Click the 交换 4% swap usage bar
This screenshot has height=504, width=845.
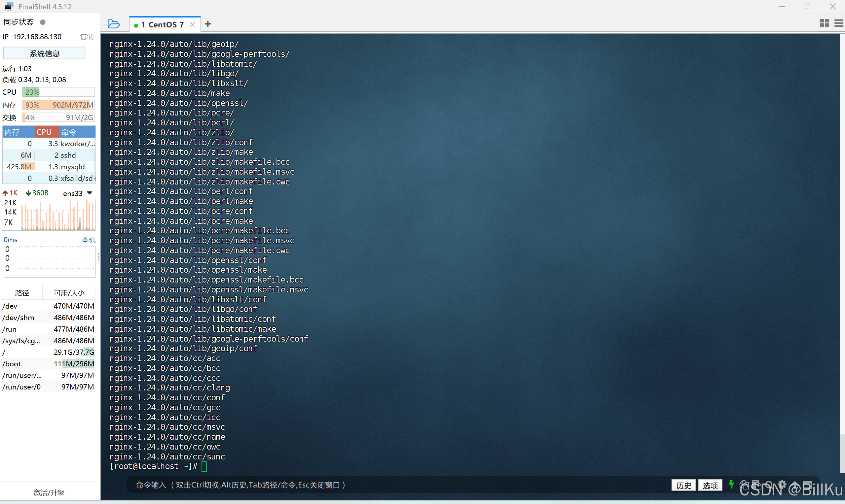coord(58,118)
